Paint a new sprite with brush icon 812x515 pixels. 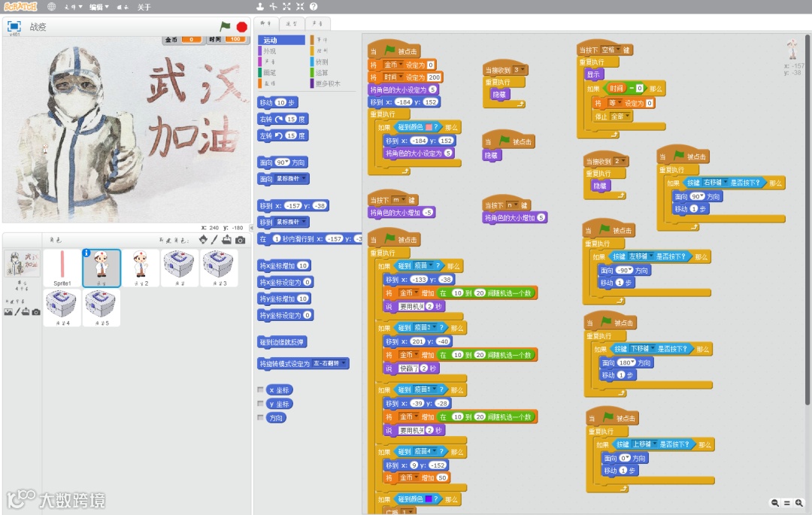click(x=214, y=240)
